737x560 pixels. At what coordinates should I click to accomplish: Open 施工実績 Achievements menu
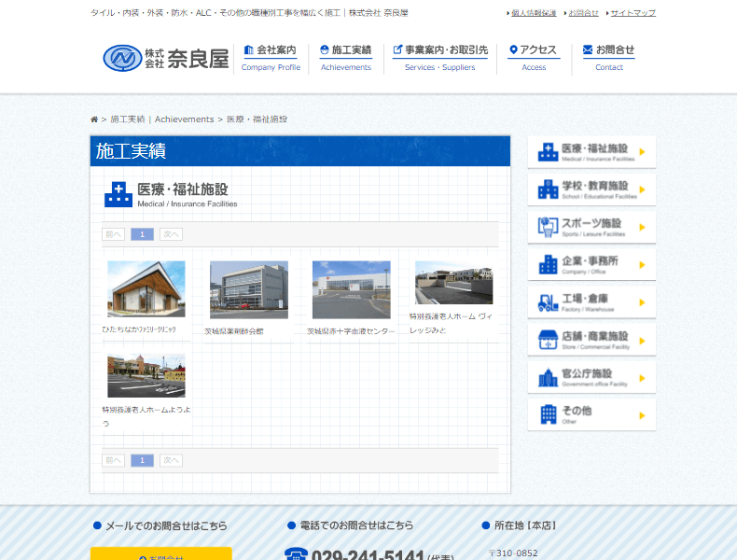click(x=346, y=58)
